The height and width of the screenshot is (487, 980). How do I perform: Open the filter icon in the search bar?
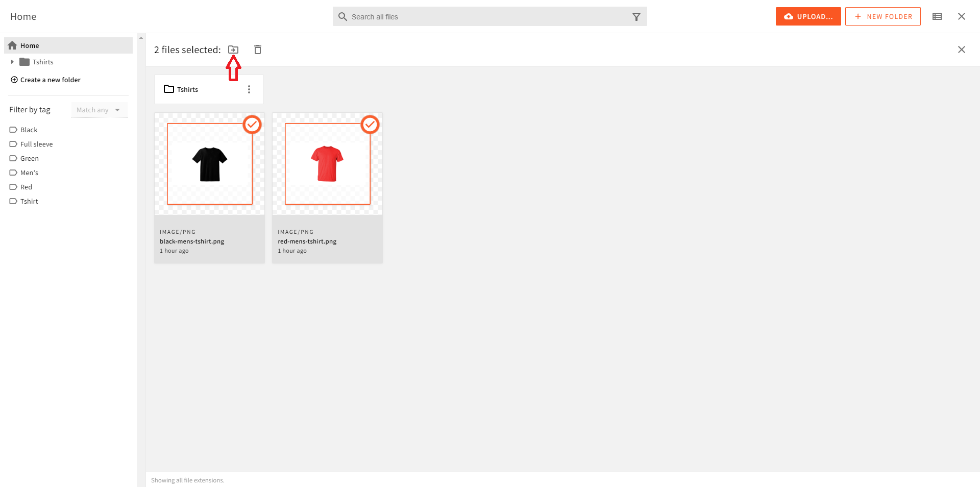(636, 16)
